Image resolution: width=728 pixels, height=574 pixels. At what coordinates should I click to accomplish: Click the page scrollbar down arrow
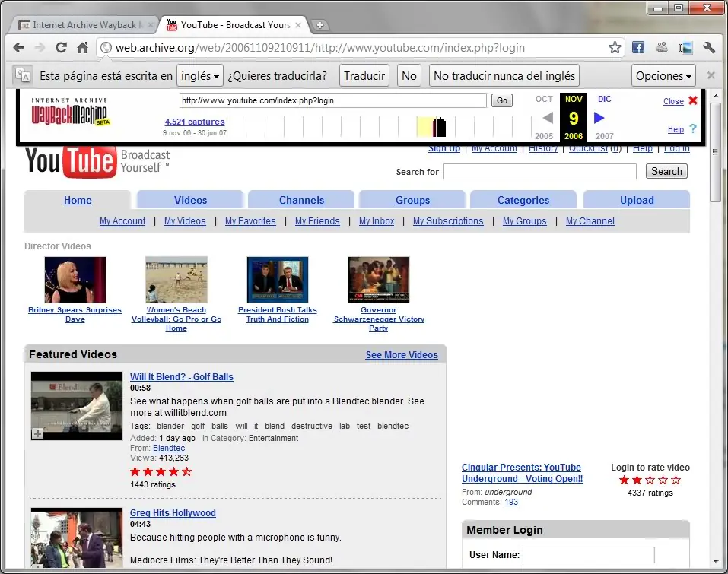[x=716, y=562]
